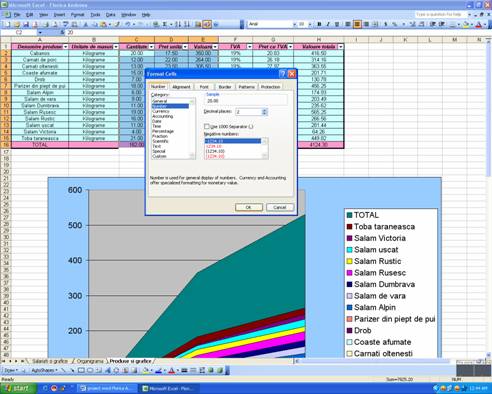Click the Bold formatting icon
Image resolution: width=492 pixels, height=394 pixels.
pos(319,24)
